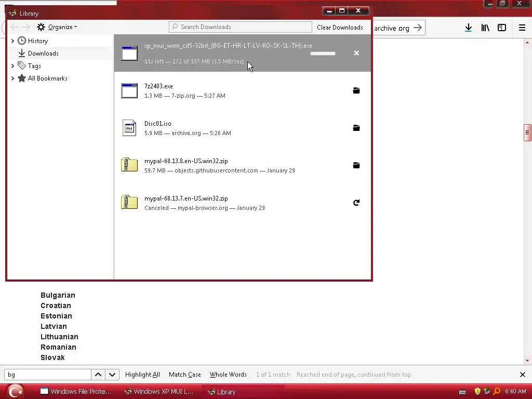532x399 pixels.
Task: Click Slovak in the page list
Action: coord(52,357)
